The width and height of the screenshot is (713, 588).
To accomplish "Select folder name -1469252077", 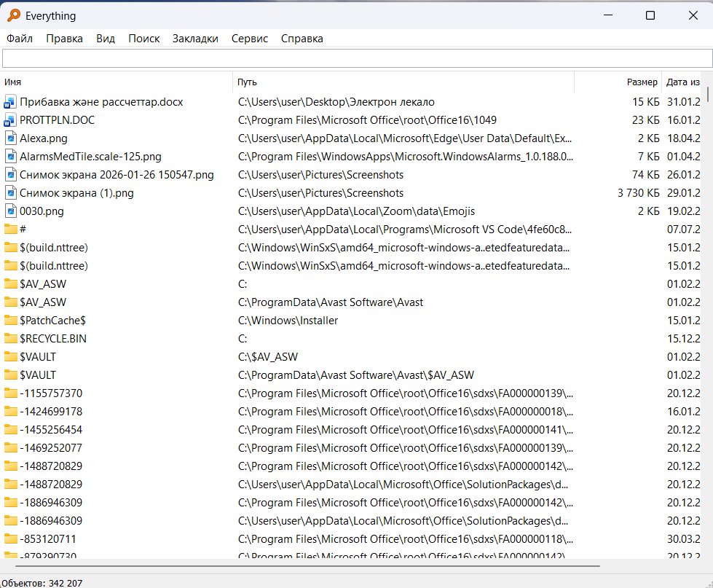I will 51,447.
